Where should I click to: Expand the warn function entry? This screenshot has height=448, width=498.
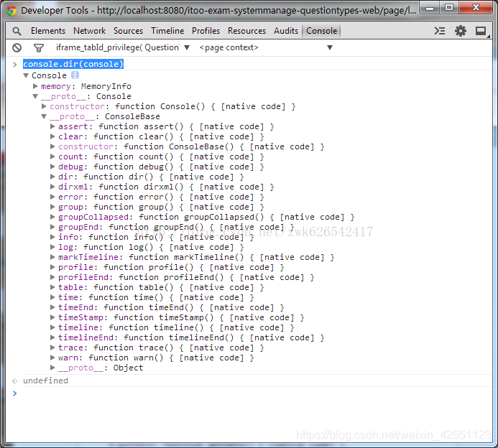pyautogui.click(x=52, y=358)
